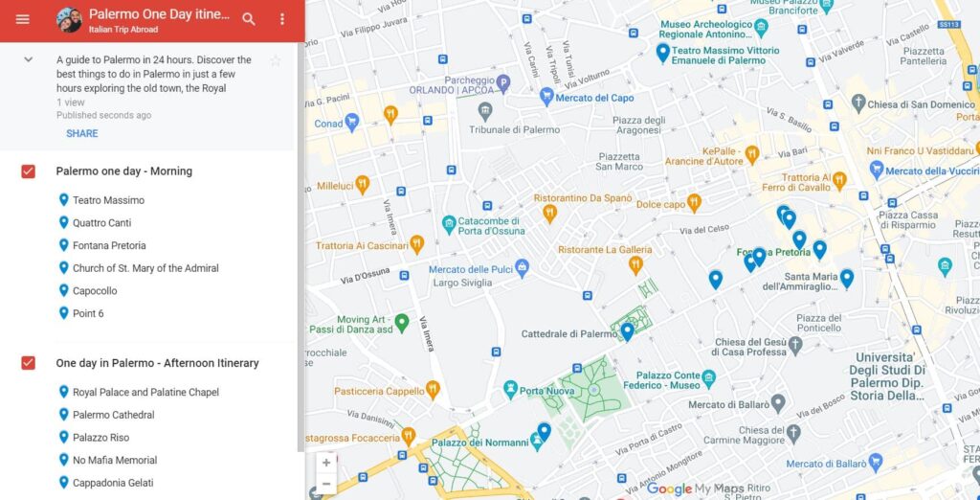Click the Palazzo Conte Federico museum icon
Screen dimensions: 980x500
708,377
